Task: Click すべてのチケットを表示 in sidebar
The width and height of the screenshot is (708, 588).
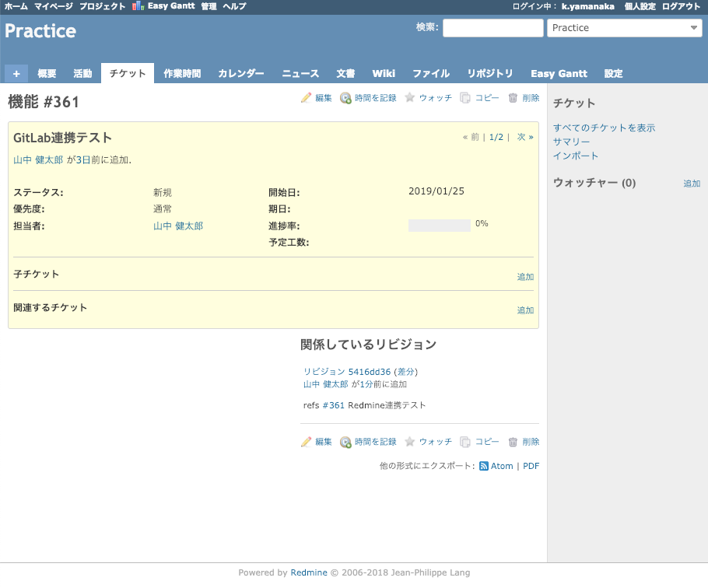Action: (604, 128)
